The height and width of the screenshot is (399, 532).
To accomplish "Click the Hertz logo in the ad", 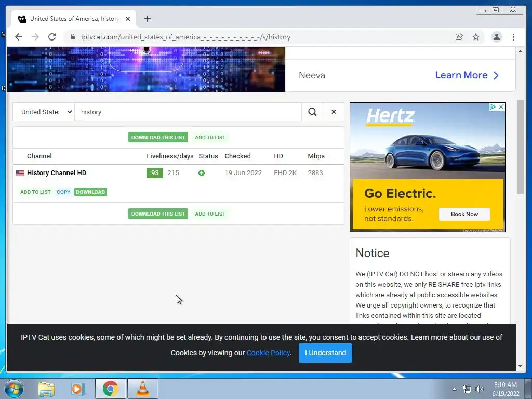I will click(390, 116).
